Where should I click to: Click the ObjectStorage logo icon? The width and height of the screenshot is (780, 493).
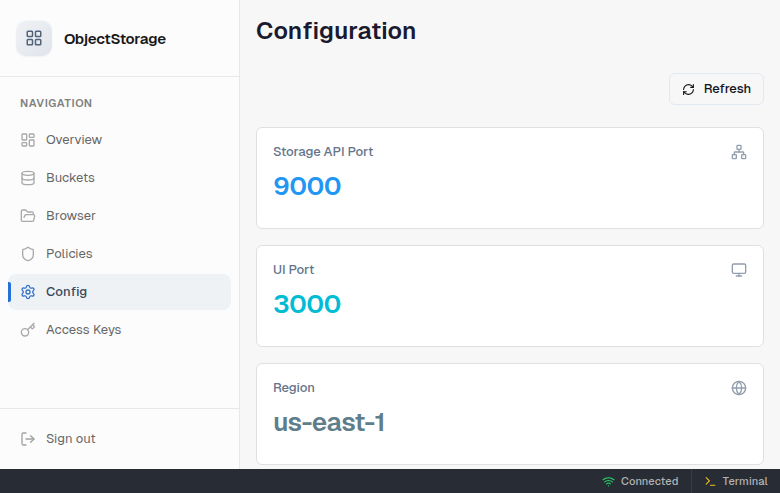pyautogui.click(x=34, y=39)
